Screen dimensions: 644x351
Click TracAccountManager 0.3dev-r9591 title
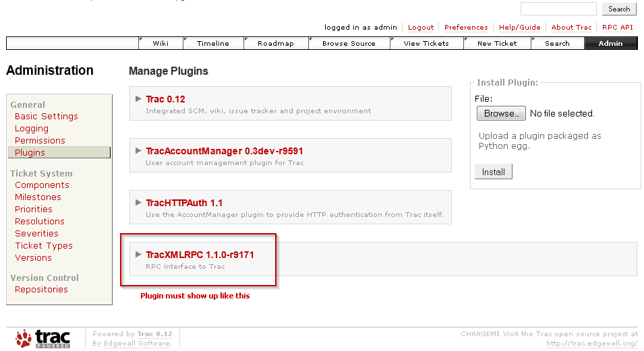click(x=225, y=151)
